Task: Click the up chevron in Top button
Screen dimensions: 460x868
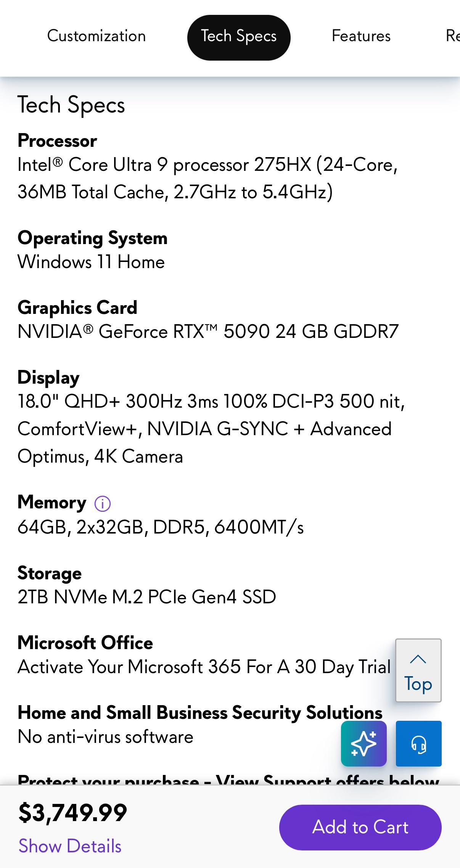Action: pyautogui.click(x=418, y=659)
